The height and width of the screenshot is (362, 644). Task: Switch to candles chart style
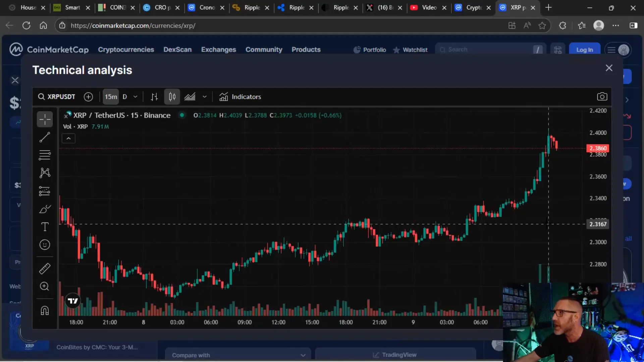pyautogui.click(x=172, y=97)
